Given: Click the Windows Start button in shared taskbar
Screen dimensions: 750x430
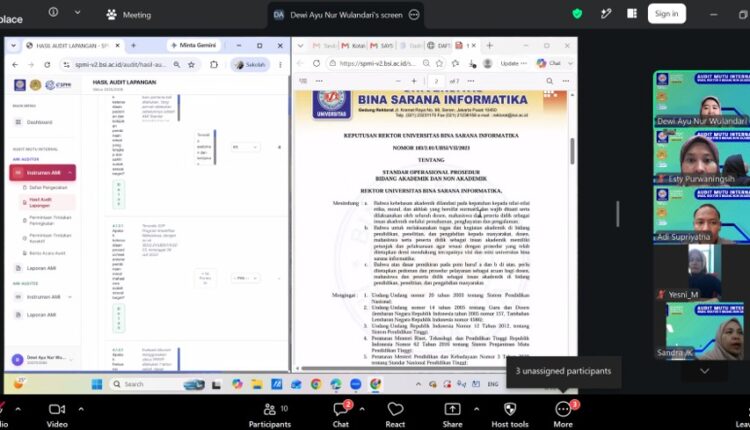Looking at the screenshot, I should [97, 384].
